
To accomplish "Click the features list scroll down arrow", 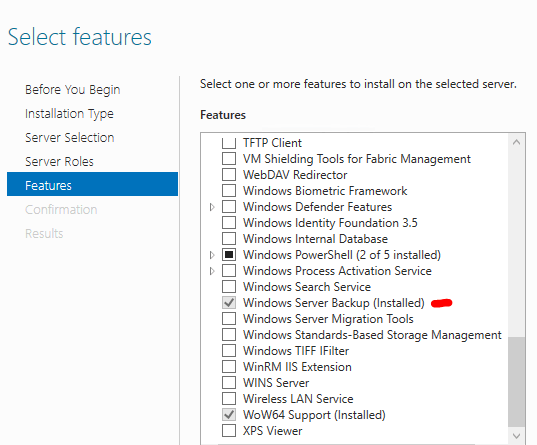I will click(517, 436).
